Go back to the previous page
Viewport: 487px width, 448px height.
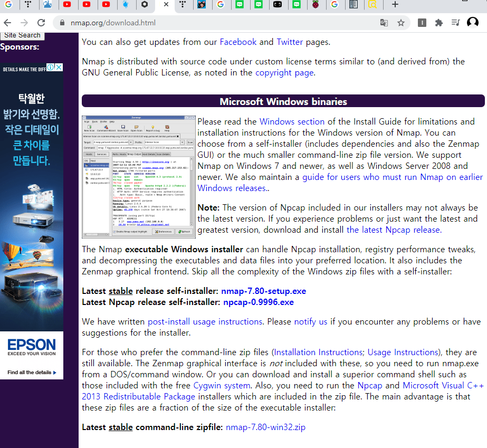tap(7, 23)
